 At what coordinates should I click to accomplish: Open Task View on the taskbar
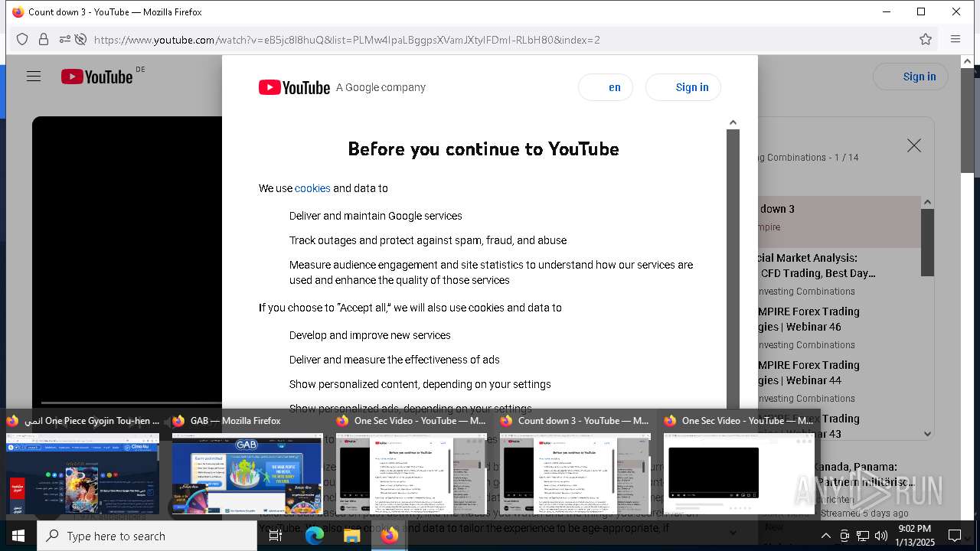(276, 536)
